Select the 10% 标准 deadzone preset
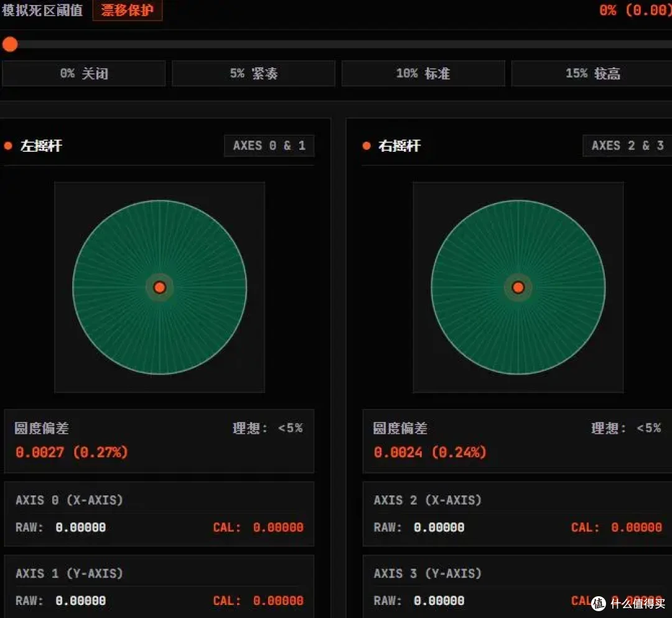The image size is (672, 618). point(423,73)
